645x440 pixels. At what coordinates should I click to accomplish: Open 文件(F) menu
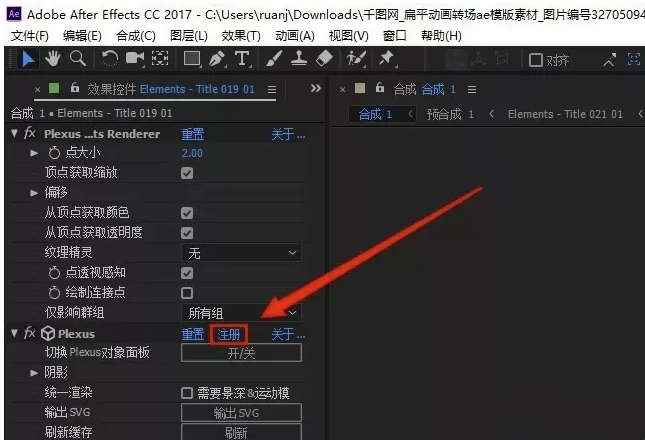29,36
